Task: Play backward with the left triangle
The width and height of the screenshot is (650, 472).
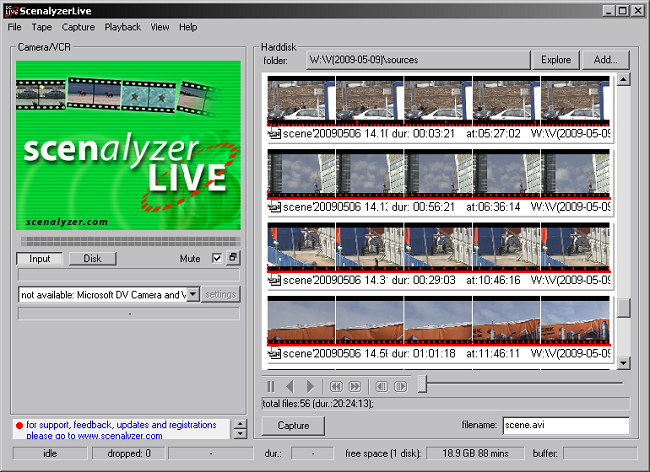Action: coord(290,387)
